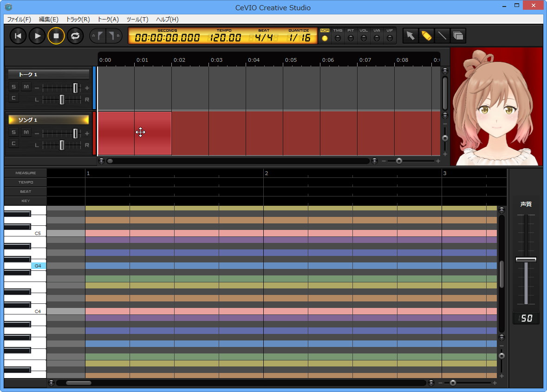Enable NOR edit mode
The height and width of the screenshot is (392, 547).
pyautogui.click(x=325, y=36)
